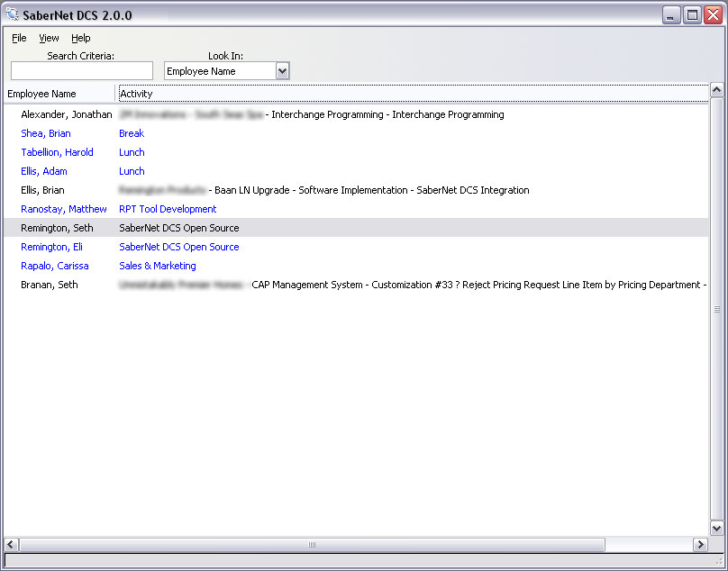Image resolution: width=728 pixels, height=571 pixels.
Task: Select employee Branan, Seth
Action: (x=50, y=285)
